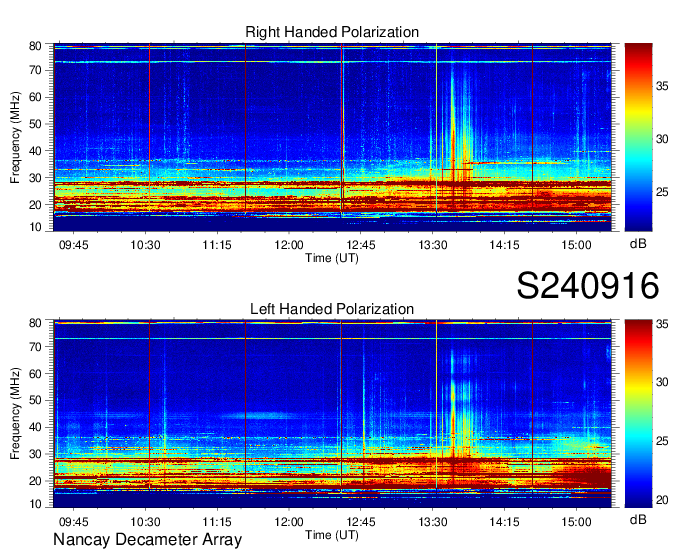Select the "30" frequency tick of the Left Handed plot
The height and width of the screenshot is (552, 680).
[x=35, y=454]
